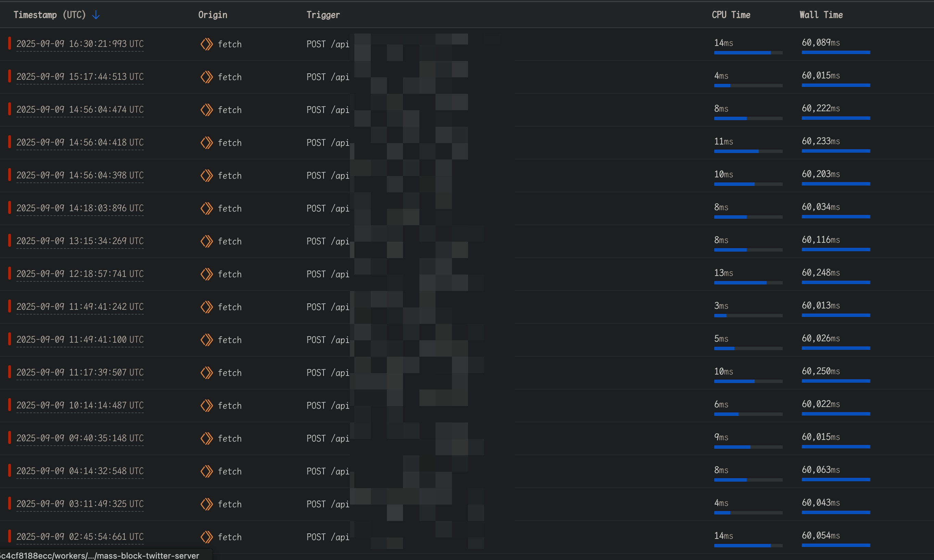Sort by the Timestamp (UTC) column header

pyautogui.click(x=49, y=15)
